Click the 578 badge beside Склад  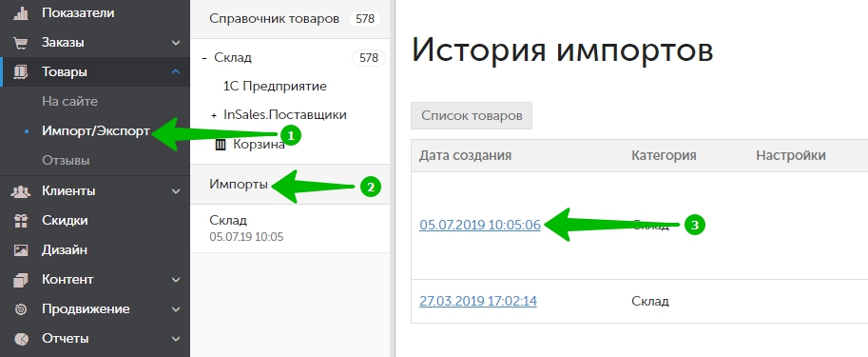(x=369, y=58)
